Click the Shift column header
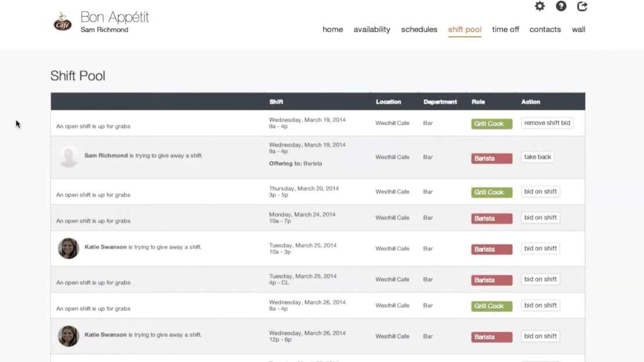The height and width of the screenshot is (362, 644). click(276, 102)
